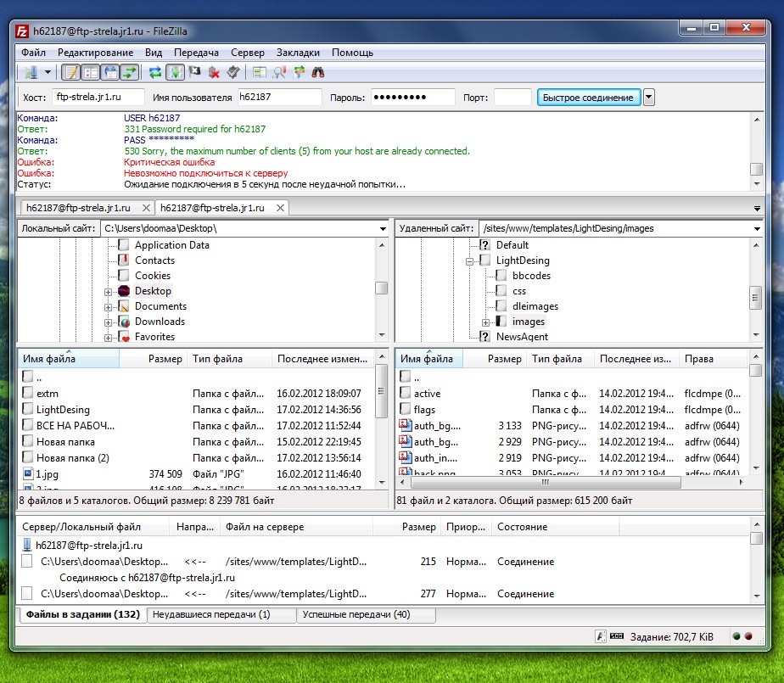This screenshot has height=683, width=784.
Task: Open the Редактирование menu
Action: coord(96,53)
